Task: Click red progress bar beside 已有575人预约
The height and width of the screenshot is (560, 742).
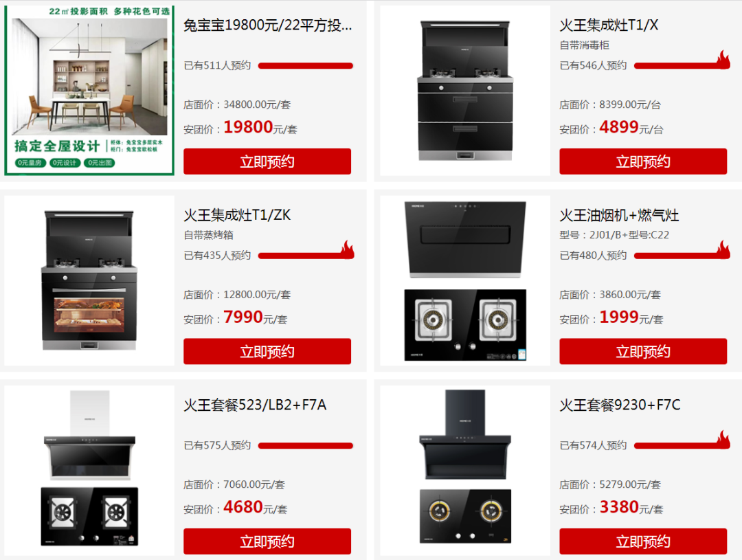Action: (306, 445)
